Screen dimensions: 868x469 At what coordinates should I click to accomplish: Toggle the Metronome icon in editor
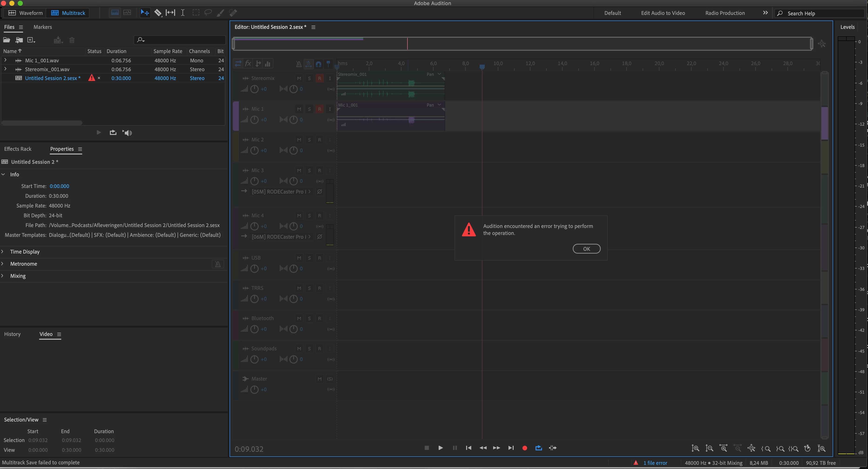[x=298, y=64]
